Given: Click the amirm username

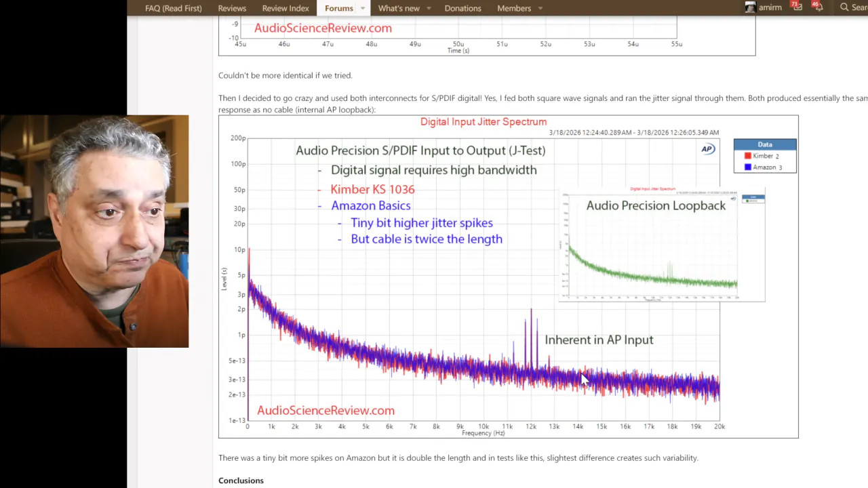Looking at the screenshot, I should (x=770, y=7).
